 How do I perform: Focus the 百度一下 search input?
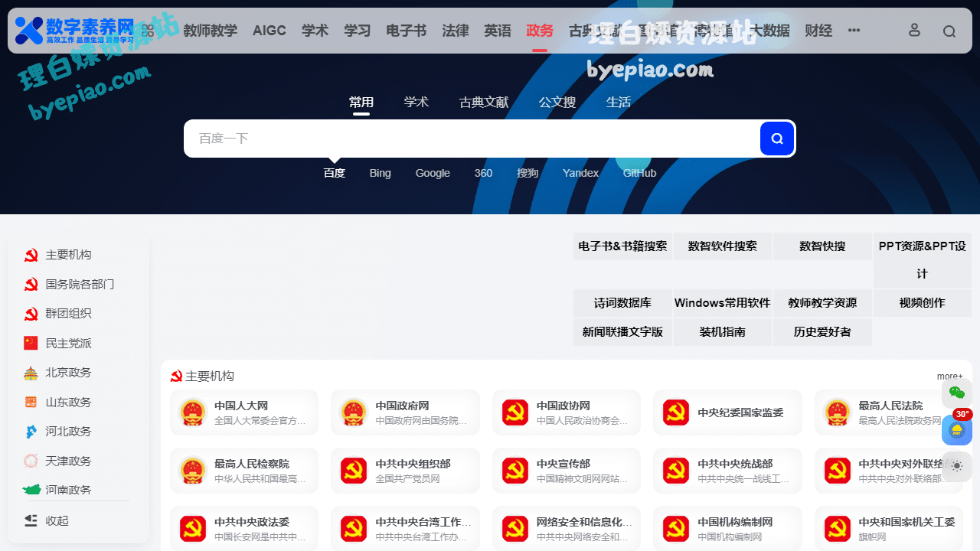click(472, 139)
